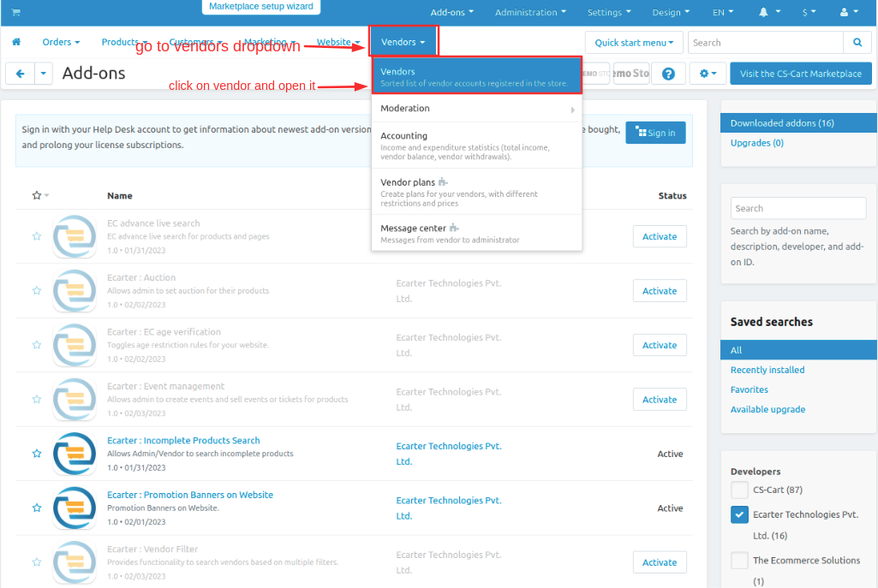Uncheck Ecarter Technologies developer checkbox
Image resolution: width=878 pixels, height=588 pixels.
pos(739,514)
